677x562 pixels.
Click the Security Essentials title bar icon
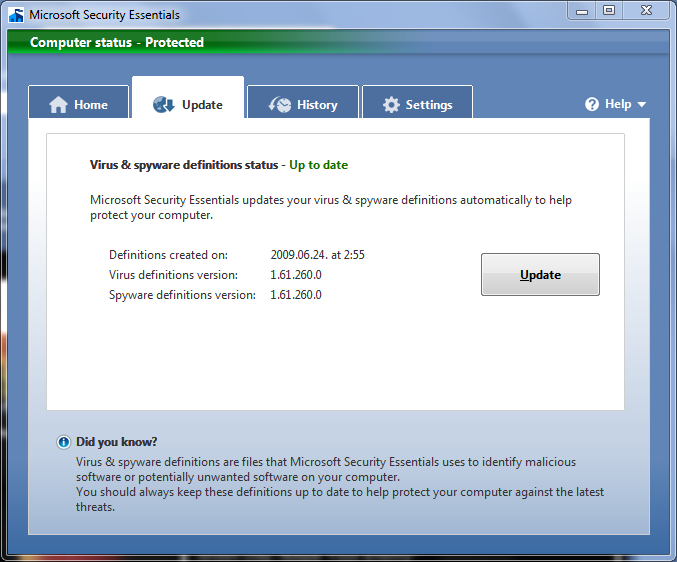(x=16, y=15)
